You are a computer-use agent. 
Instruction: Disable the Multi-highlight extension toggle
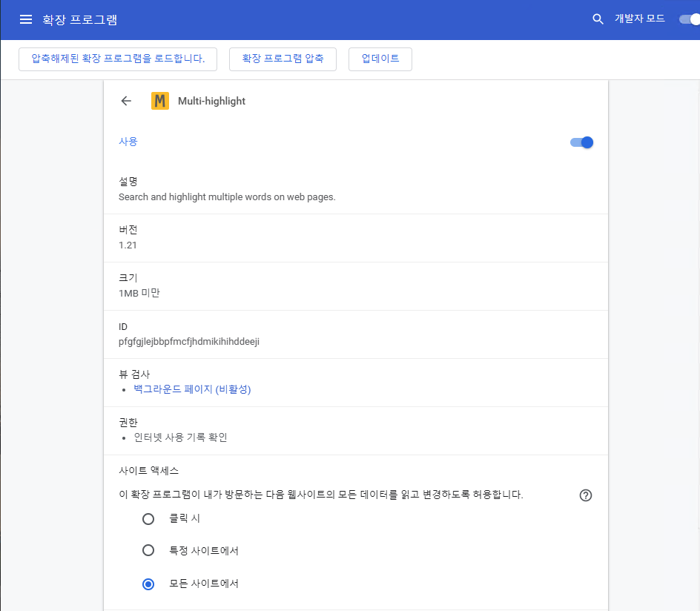pyautogui.click(x=581, y=142)
